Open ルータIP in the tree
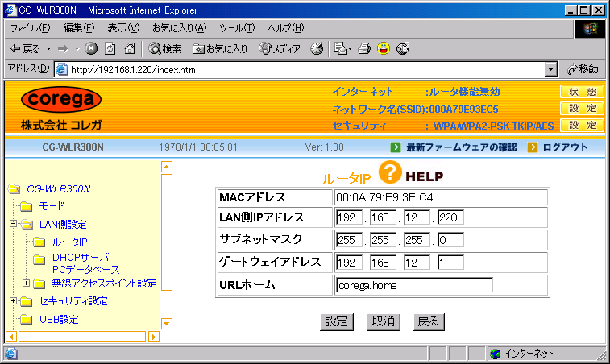This screenshot has height=364, width=610. 69,242
